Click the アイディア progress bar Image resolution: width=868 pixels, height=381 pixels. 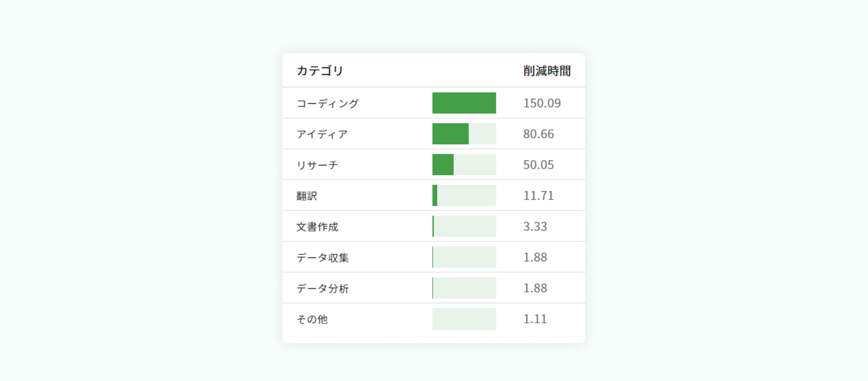click(x=464, y=133)
